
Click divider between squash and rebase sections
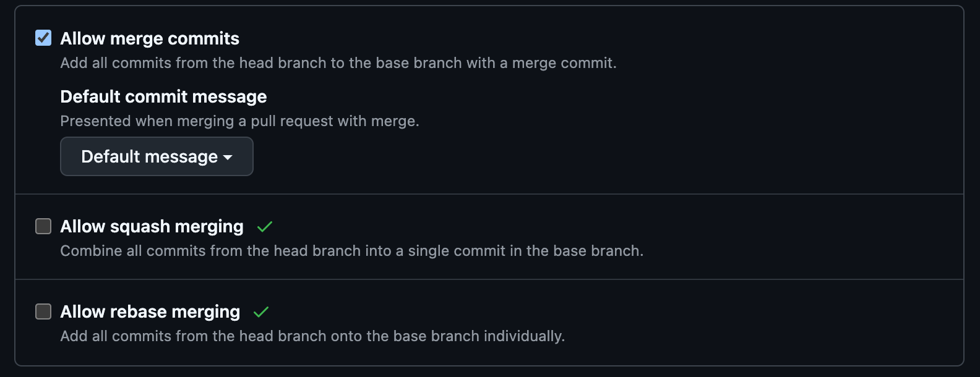coord(489,279)
